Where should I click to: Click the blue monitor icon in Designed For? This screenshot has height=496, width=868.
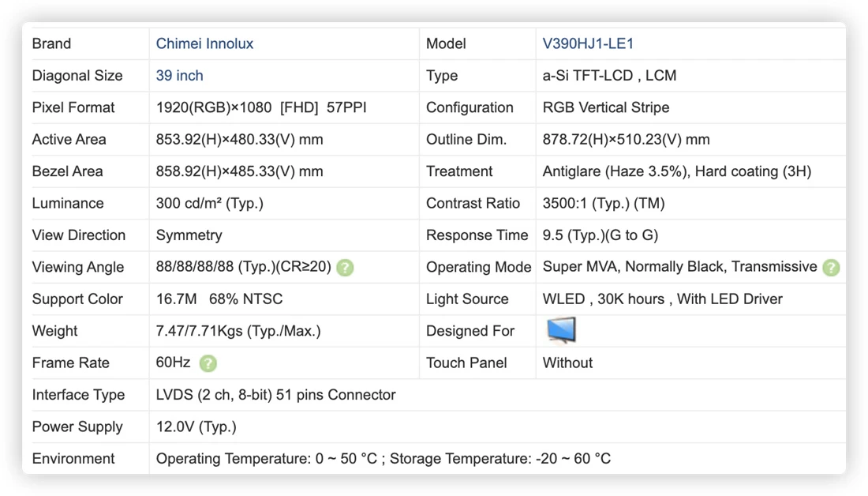point(561,330)
